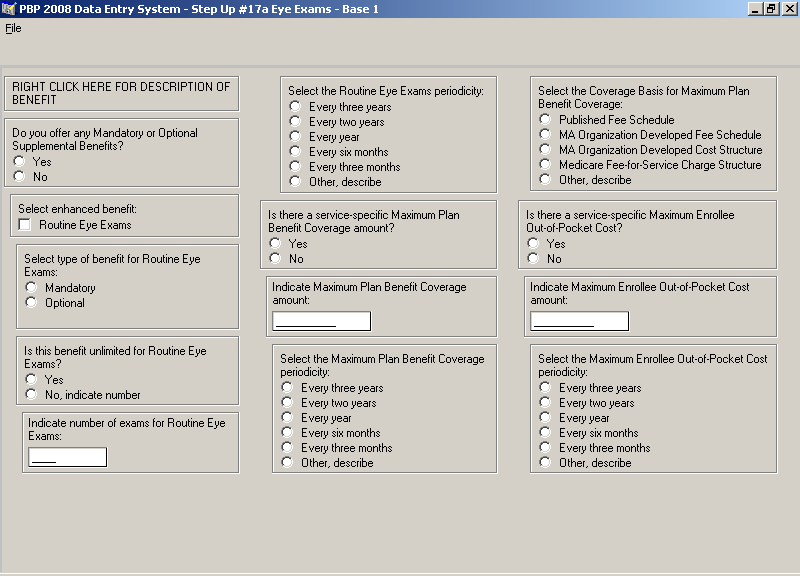800x576 pixels.
Task: Select 'Other, describe' for Routine Eye Exams periodicity
Action: tap(295, 182)
